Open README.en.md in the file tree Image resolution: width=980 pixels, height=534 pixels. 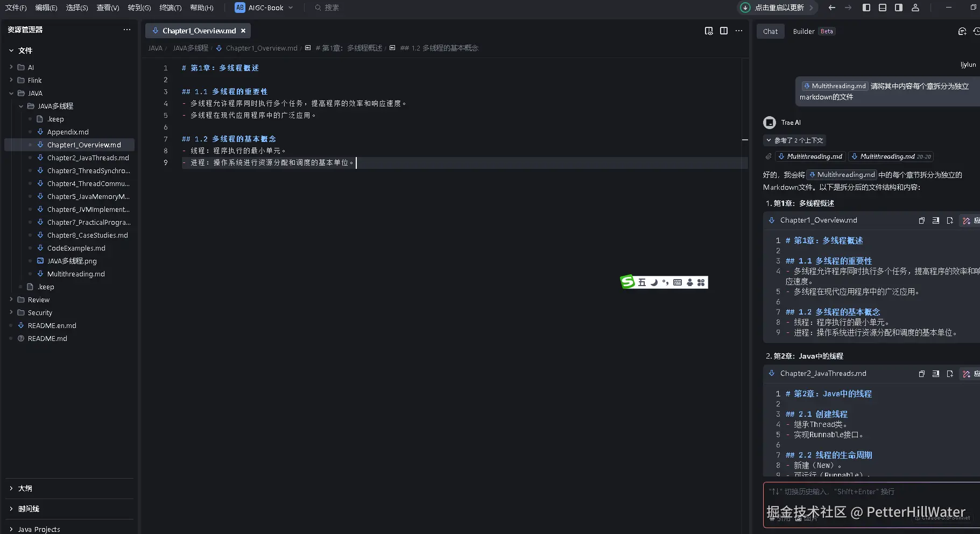[x=52, y=325]
